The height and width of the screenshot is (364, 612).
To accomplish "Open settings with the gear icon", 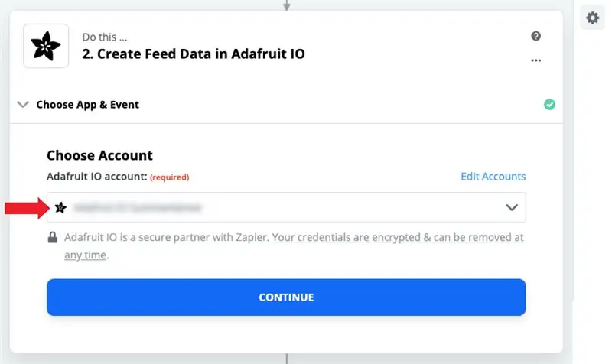I will click(x=592, y=18).
